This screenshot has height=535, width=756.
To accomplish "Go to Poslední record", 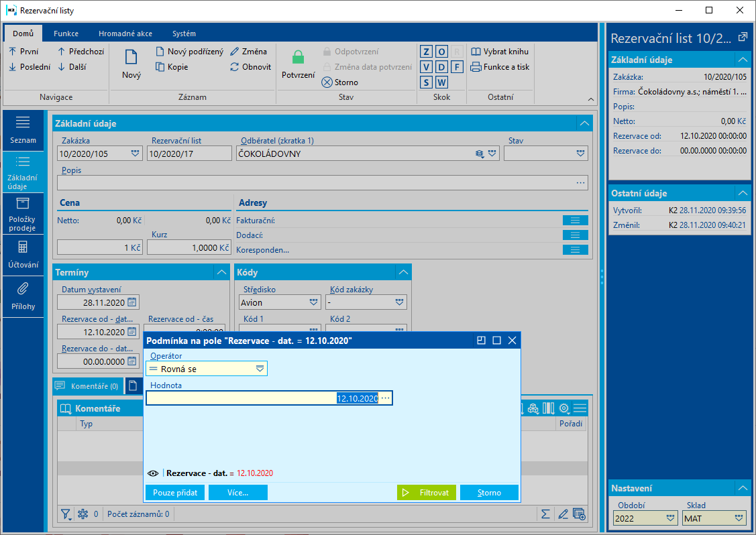I will [x=30, y=67].
